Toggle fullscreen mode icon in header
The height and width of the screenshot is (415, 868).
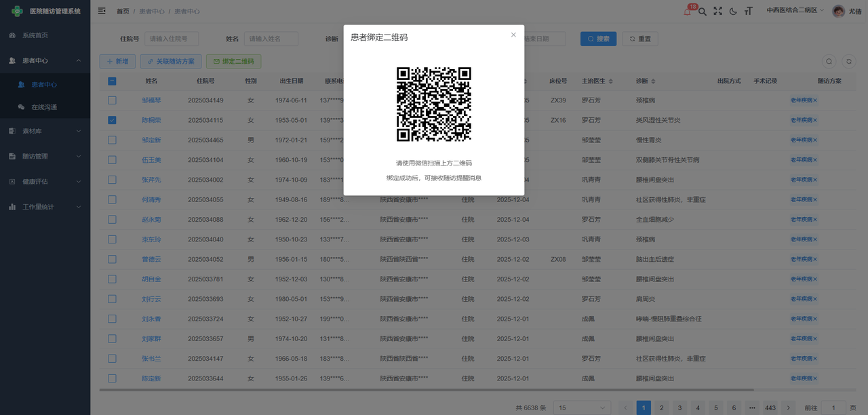tap(718, 11)
